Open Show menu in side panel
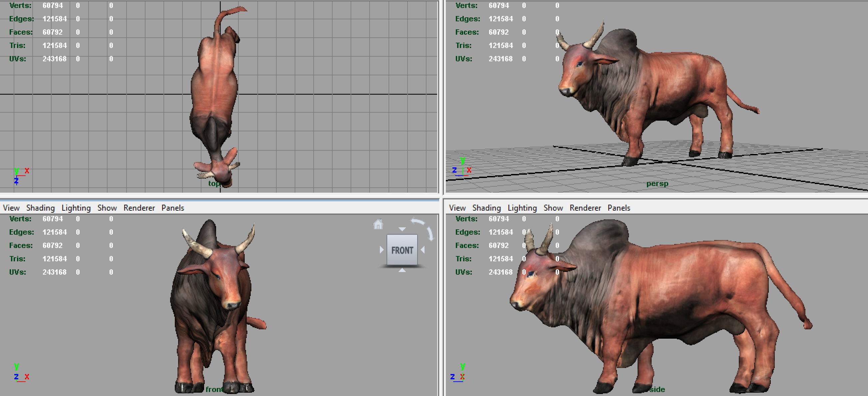This screenshot has width=868, height=396. [x=553, y=208]
